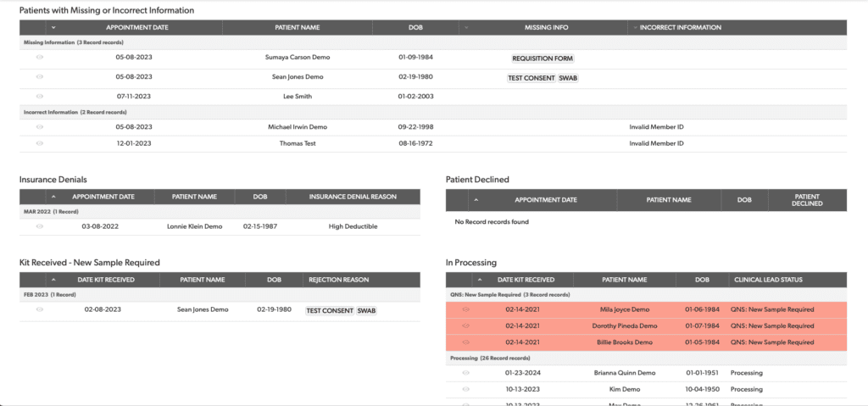Sort top table by Patient Name column

point(298,27)
